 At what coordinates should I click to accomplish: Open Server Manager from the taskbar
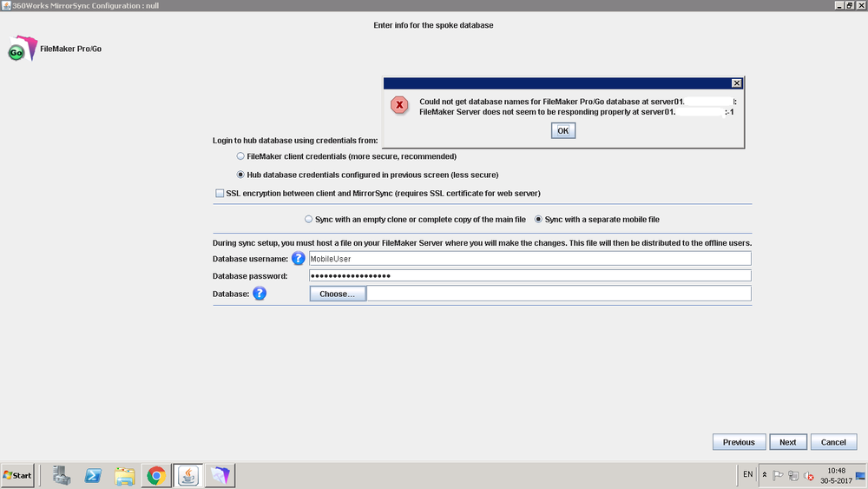click(61, 475)
